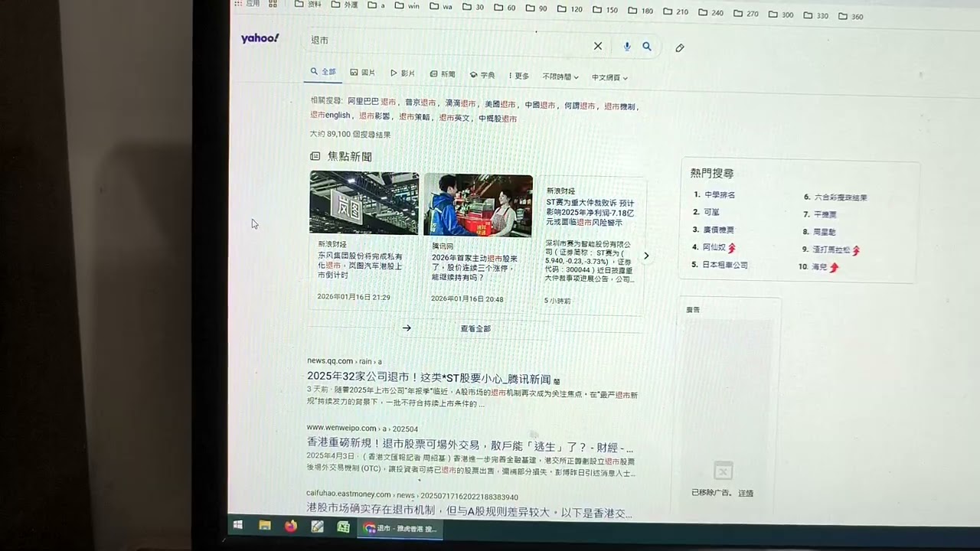Screen dimensions: 980x551
Task: Open the ST赛为重大仲裁败诉 news headline
Action: [590, 212]
